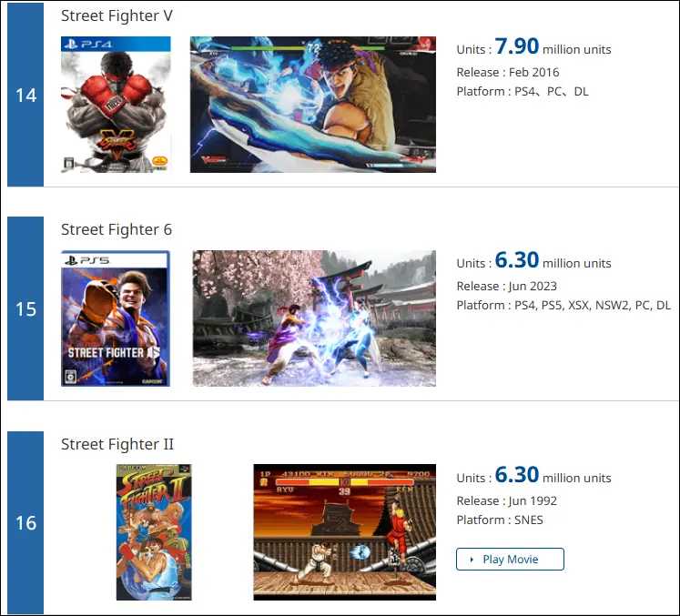
Task: Open the Street Fighter V gameplay screenshot
Action: (312, 105)
